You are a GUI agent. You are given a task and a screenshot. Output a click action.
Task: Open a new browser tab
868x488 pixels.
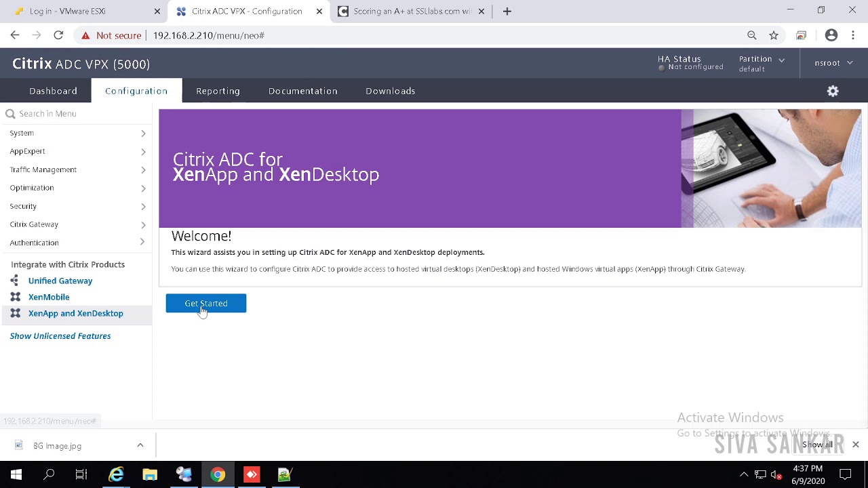click(x=507, y=11)
